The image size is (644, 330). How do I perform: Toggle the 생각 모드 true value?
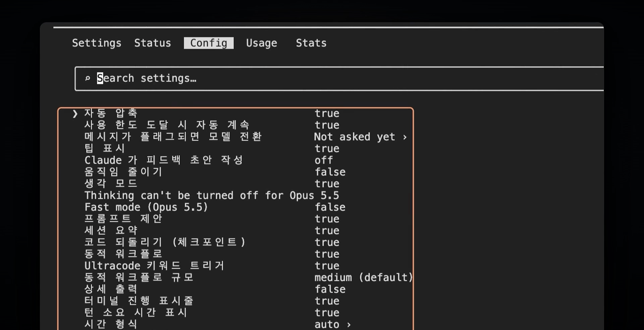(x=327, y=184)
